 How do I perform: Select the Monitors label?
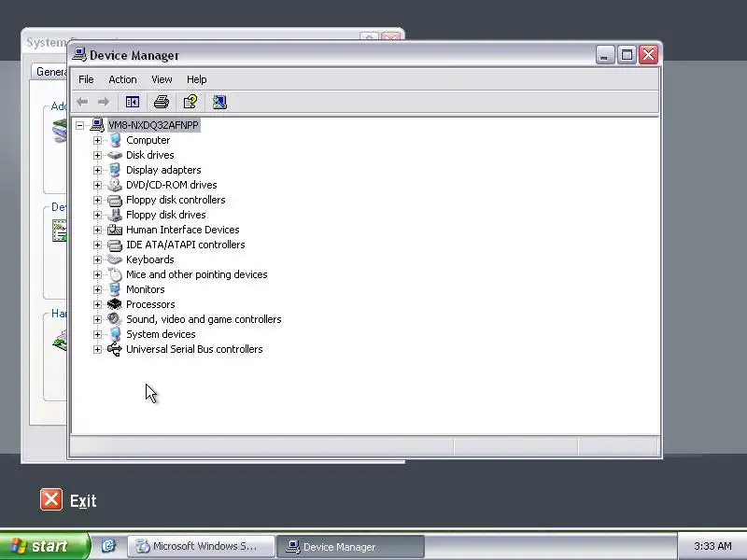pyautogui.click(x=146, y=289)
